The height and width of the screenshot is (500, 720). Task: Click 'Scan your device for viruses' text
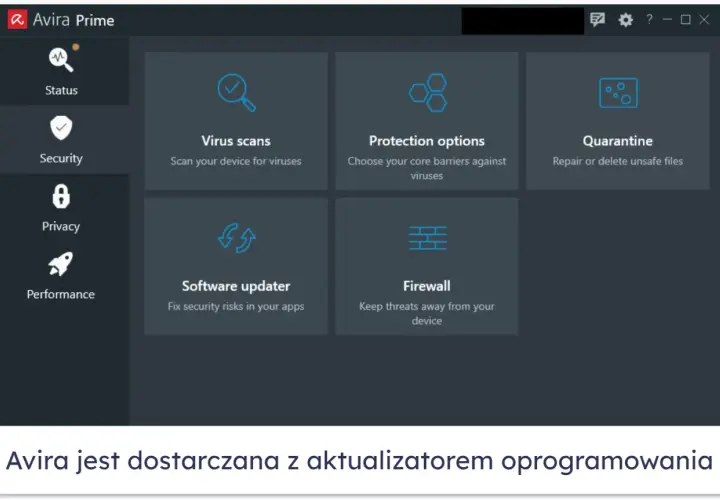pos(236,161)
